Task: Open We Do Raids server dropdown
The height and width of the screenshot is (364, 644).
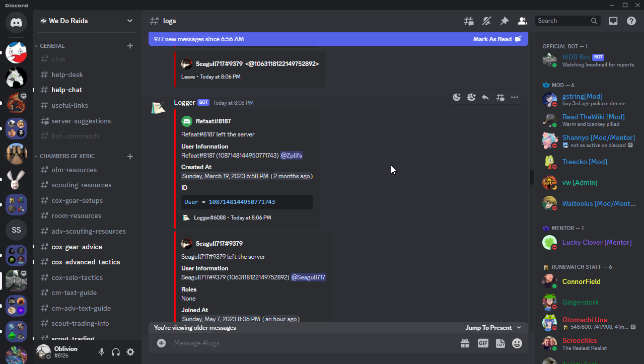Action: [x=87, y=21]
